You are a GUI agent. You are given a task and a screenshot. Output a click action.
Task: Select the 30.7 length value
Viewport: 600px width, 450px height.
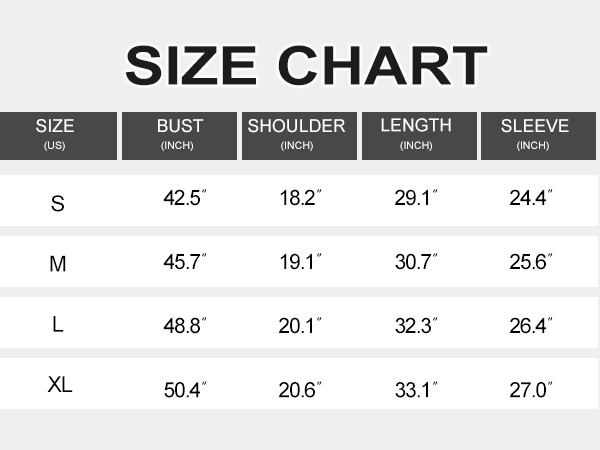pos(416,262)
